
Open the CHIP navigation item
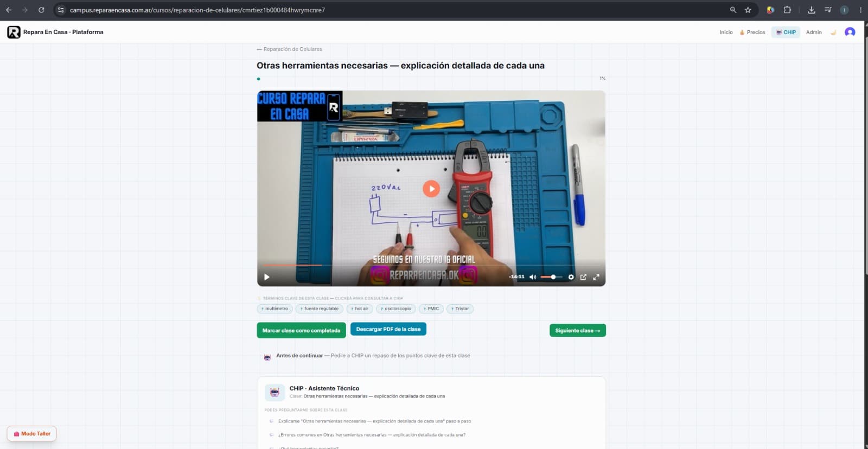click(x=786, y=32)
